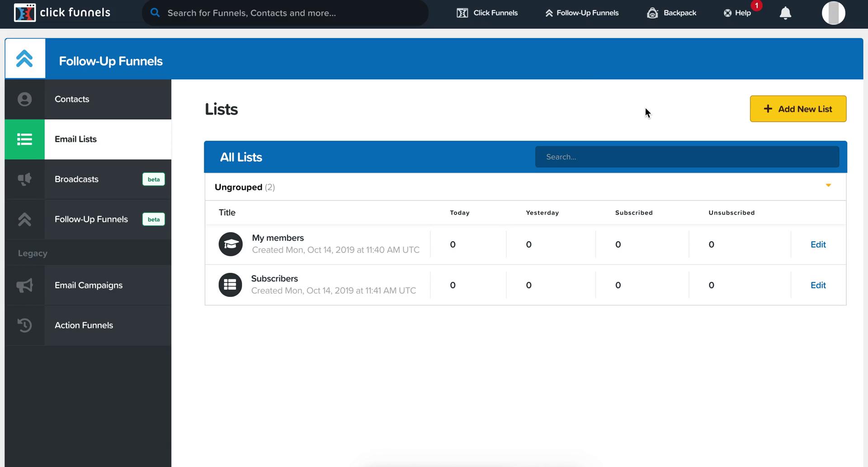868x467 pixels.
Task: Click the My members Today count
Action: (453, 245)
